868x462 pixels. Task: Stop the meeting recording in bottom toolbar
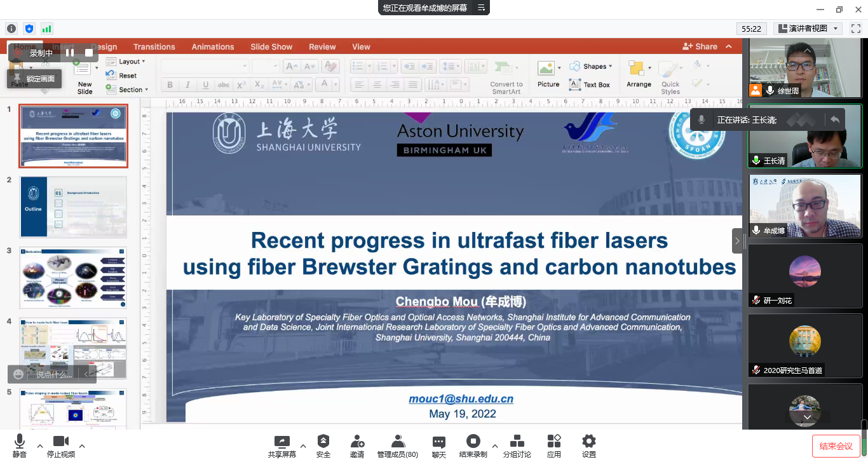473,445
